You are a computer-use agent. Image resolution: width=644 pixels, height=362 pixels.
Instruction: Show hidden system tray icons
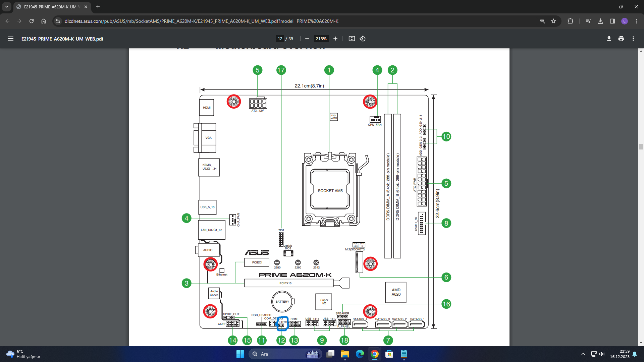(x=583, y=354)
